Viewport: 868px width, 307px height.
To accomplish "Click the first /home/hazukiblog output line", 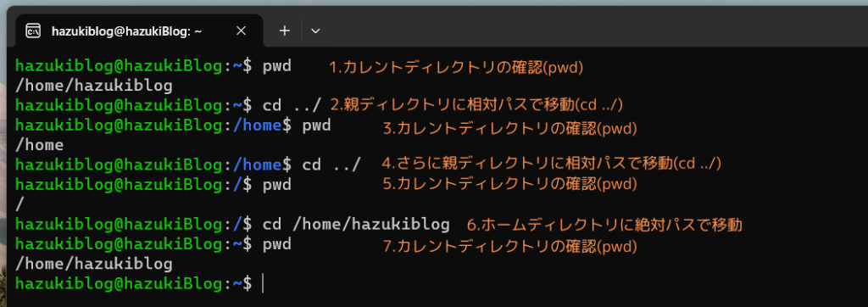I will (94, 86).
